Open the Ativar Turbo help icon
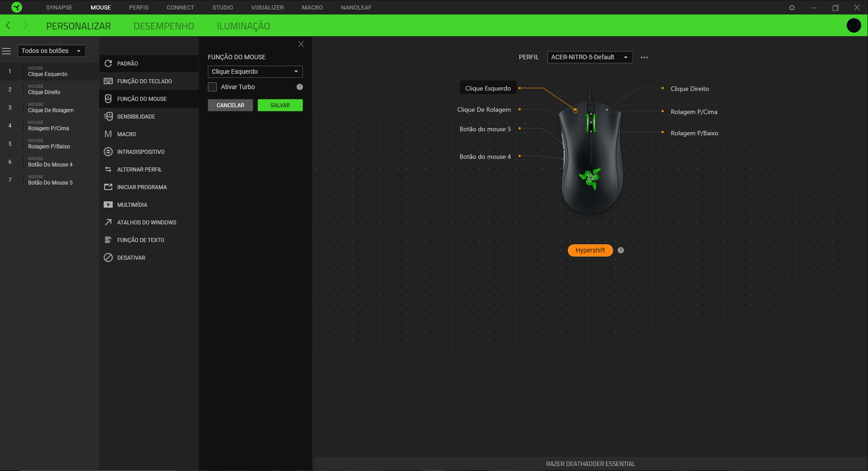Screen dimensions: 868x471 point(300,87)
